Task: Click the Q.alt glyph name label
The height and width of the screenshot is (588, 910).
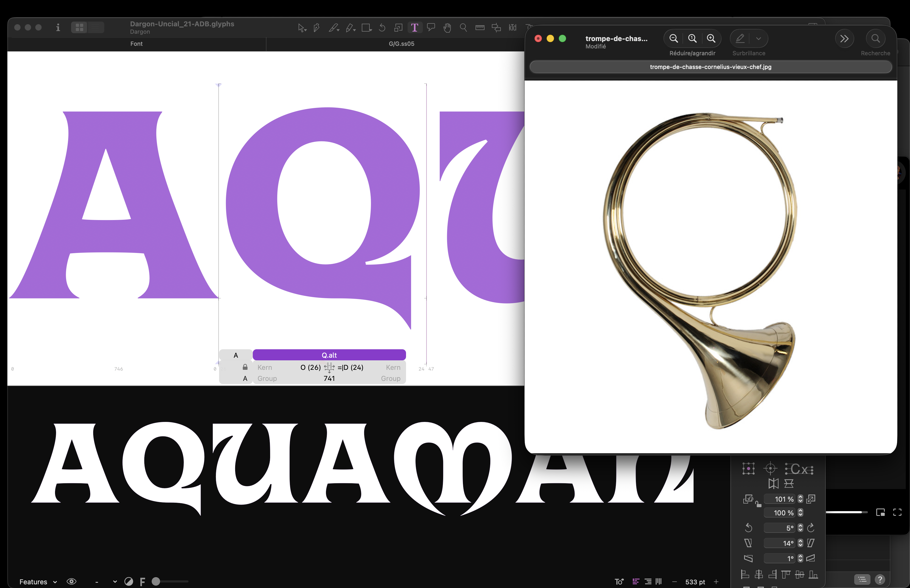Action: pos(329,355)
